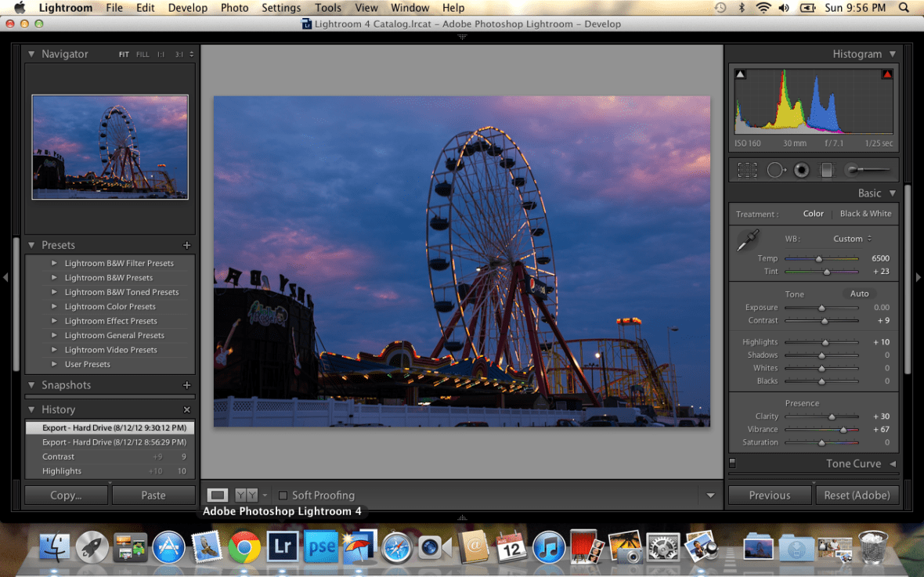The width and height of the screenshot is (924, 577).
Task: Click the Vibrance slider handle
Action: (x=843, y=430)
